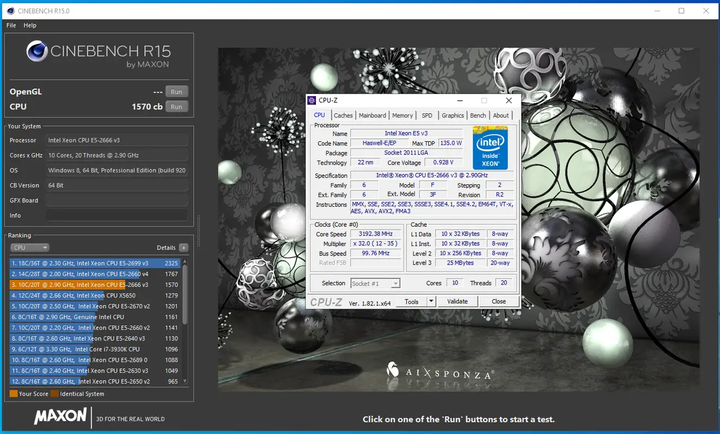Image resolution: width=720 pixels, height=434 pixels.
Task: Click the Identical System legend swatch
Action: click(x=55, y=394)
